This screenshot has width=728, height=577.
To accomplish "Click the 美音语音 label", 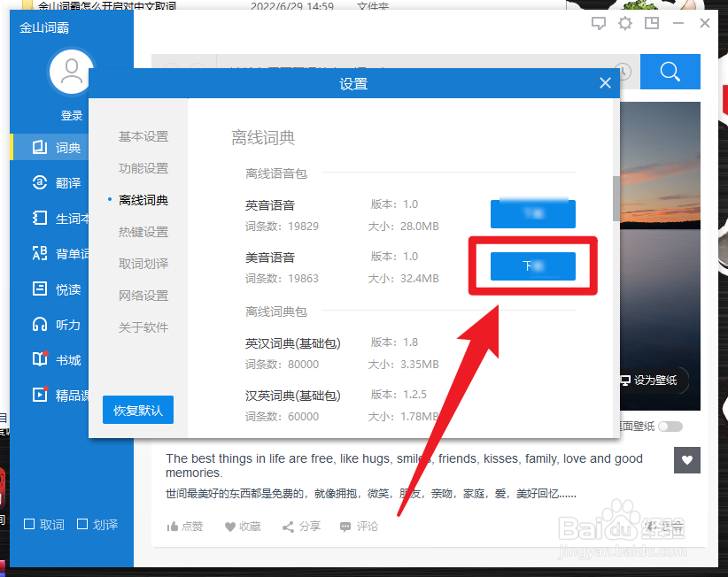I will click(x=270, y=258).
